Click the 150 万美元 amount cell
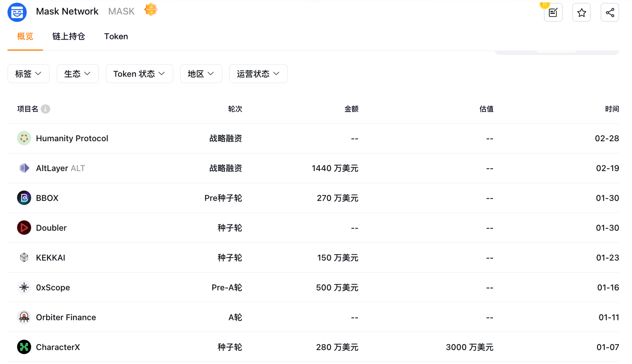This screenshot has height=364, width=632. coord(338,258)
